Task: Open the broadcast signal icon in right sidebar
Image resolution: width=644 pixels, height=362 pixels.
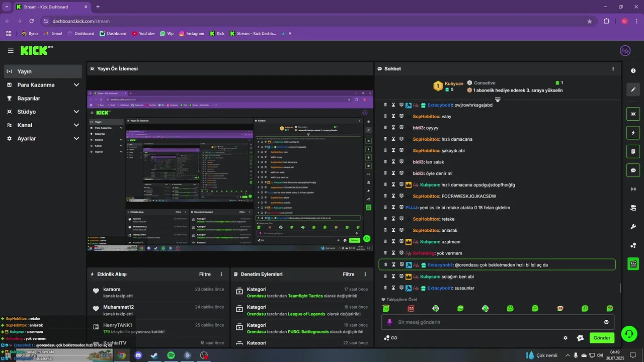Action: pyautogui.click(x=633, y=189)
